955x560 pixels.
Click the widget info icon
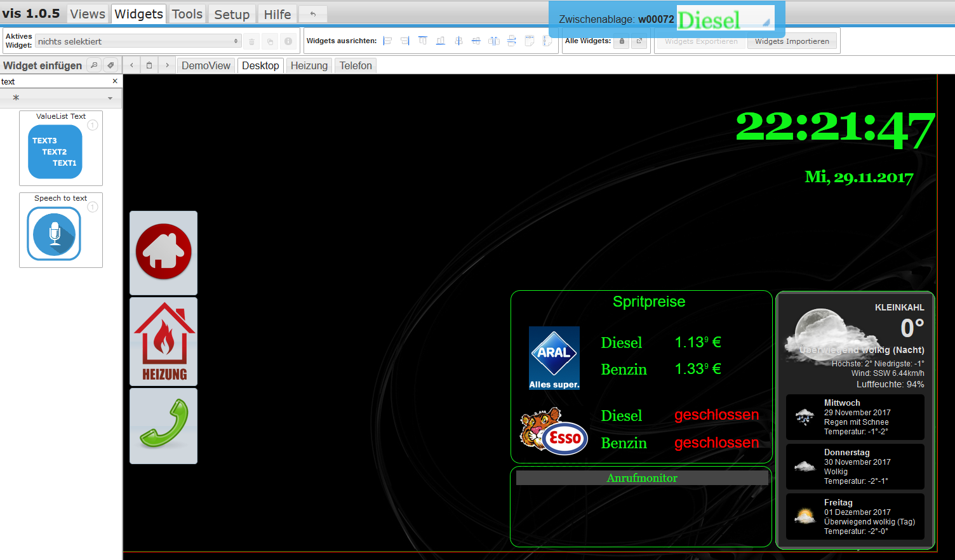(x=288, y=41)
